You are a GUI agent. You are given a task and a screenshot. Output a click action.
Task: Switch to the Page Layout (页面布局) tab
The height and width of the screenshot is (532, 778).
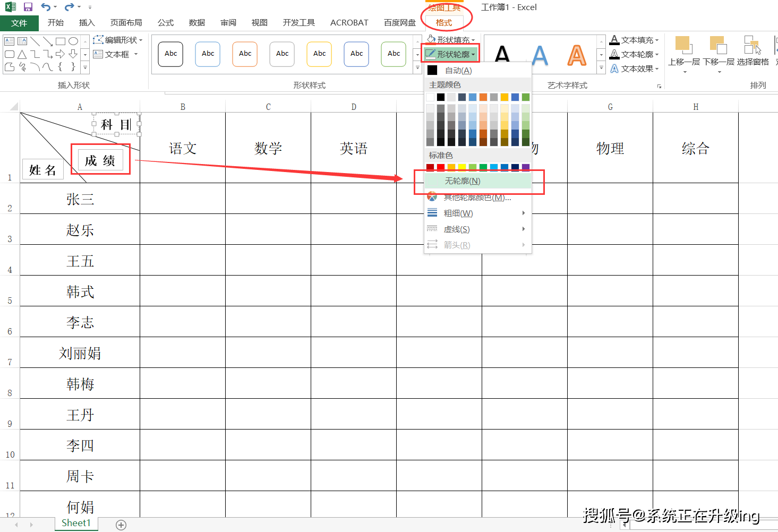coord(126,23)
